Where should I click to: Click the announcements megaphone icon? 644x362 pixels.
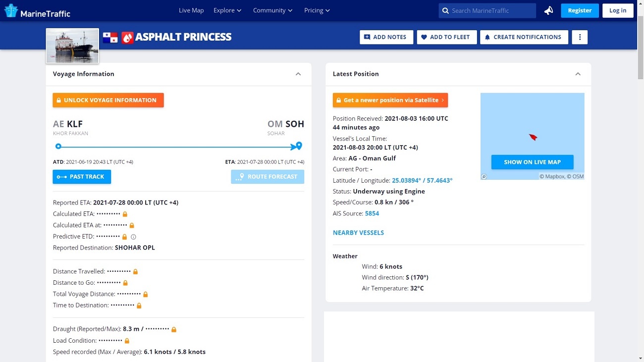(x=548, y=10)
